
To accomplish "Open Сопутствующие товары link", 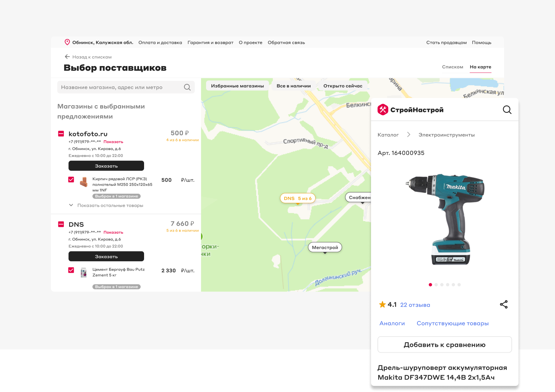I will [452, 323].
